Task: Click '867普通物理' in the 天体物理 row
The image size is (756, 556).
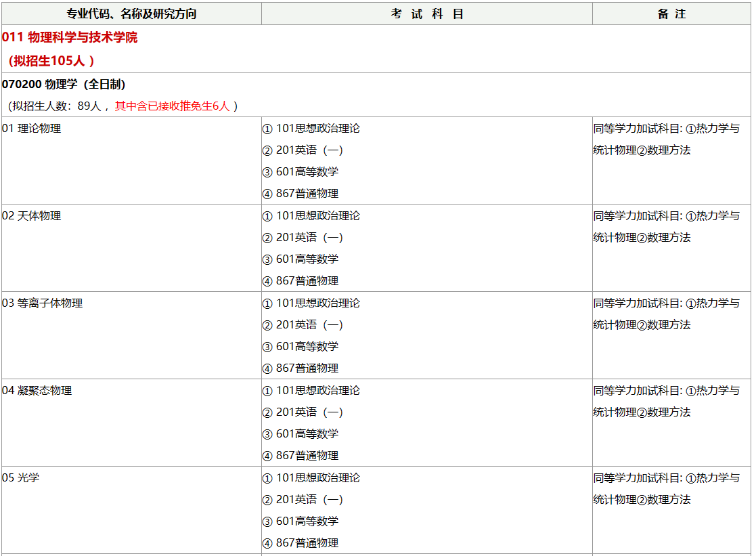Action: (307, 281)
